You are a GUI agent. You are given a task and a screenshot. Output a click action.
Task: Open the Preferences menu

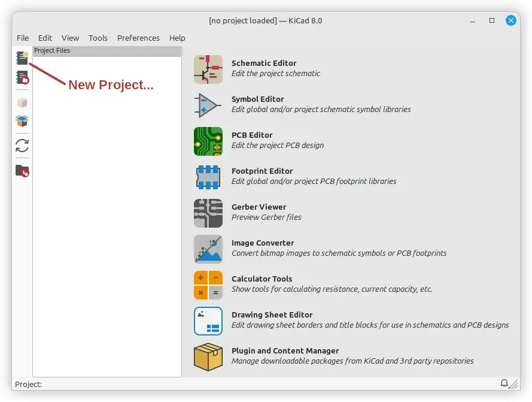(138, 38)
